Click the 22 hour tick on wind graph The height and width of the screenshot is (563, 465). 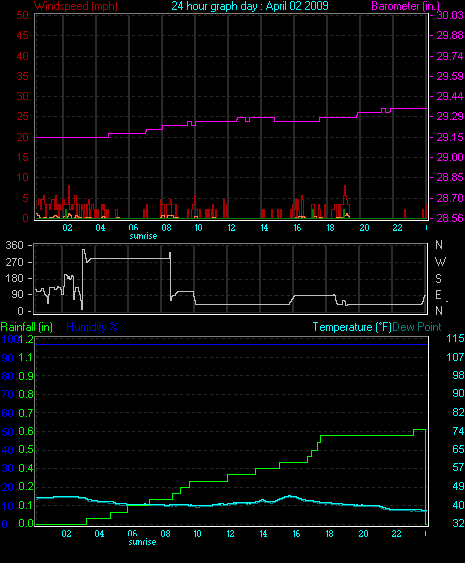397,228
